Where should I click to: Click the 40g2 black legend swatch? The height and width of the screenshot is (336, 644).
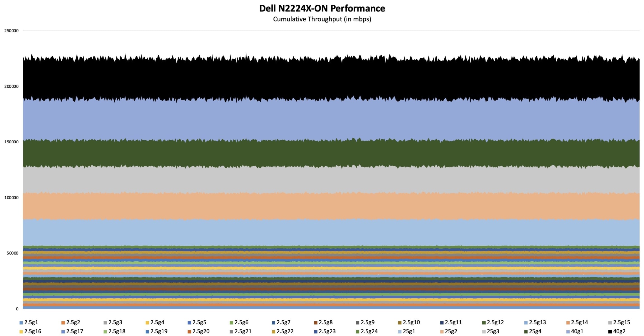[610, 332]
